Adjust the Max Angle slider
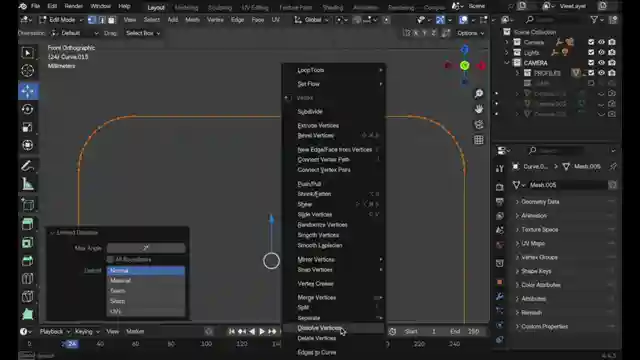This screenshot has height=360, width=640. click(146, 248)
